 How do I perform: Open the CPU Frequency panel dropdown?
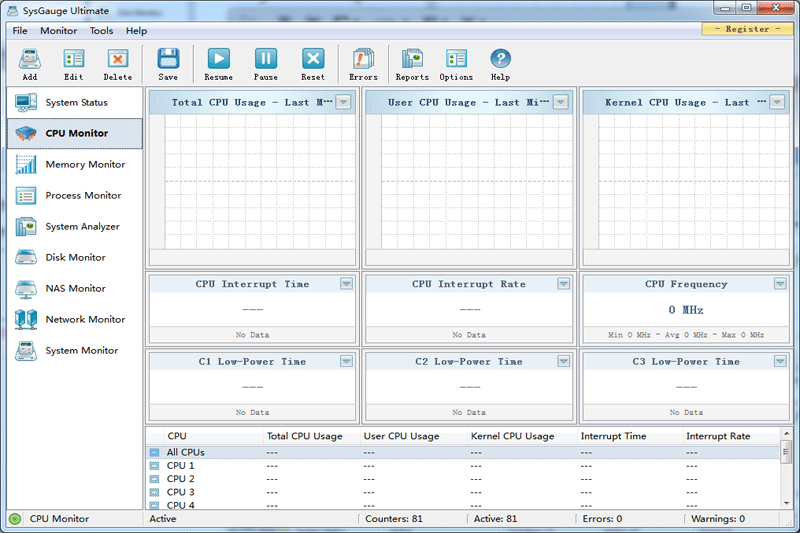[x=780, y=284]
